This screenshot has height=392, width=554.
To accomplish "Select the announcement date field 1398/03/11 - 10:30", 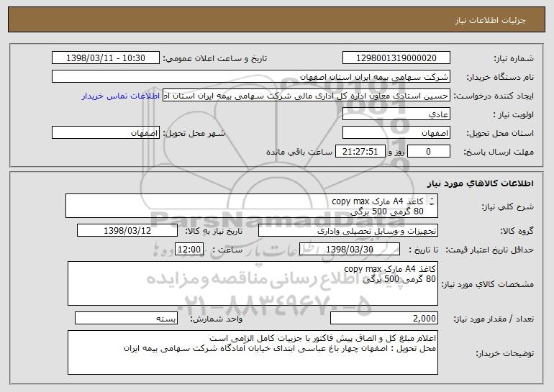I will tap(106, 58).
